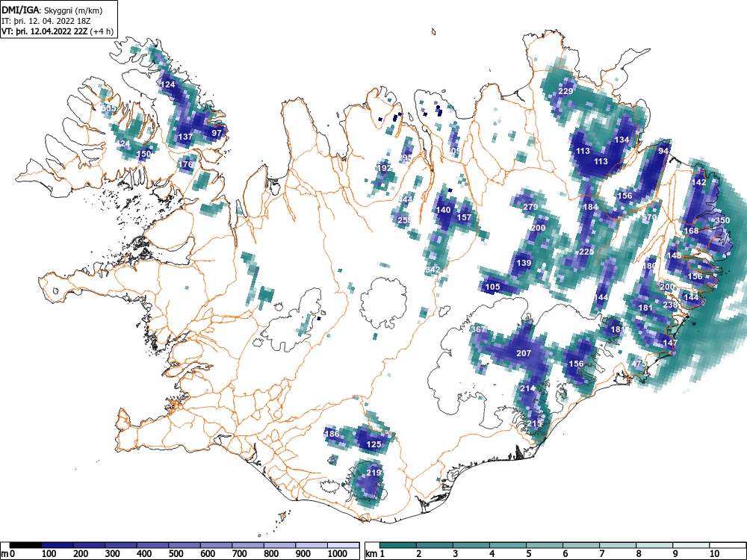This screenshot has width=747, height=560.
Task: Click visibility value 238 on the map
Action: click(x=670, y=305)
